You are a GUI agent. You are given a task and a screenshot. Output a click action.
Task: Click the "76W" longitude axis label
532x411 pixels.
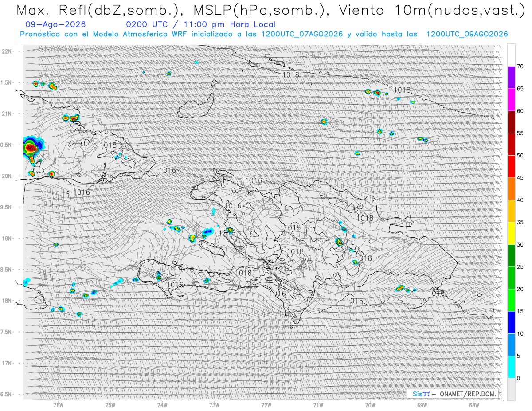[x=58, y=405]
